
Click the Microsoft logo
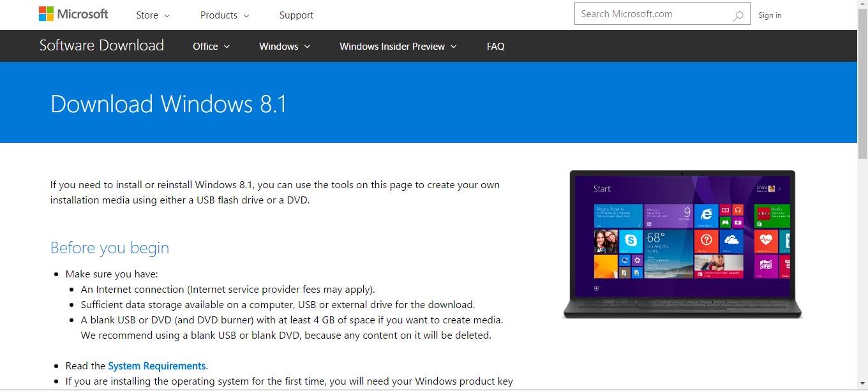coord(73,14)
